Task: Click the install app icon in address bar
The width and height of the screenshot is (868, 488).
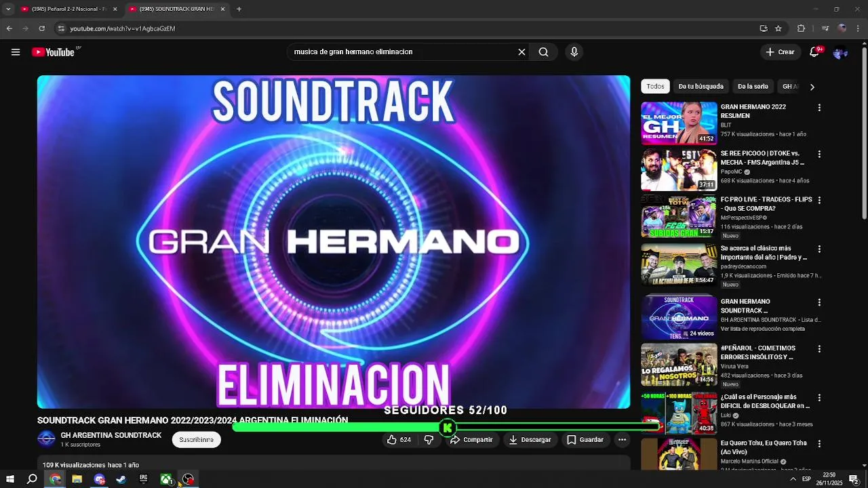Action: (x=764, y=28)
